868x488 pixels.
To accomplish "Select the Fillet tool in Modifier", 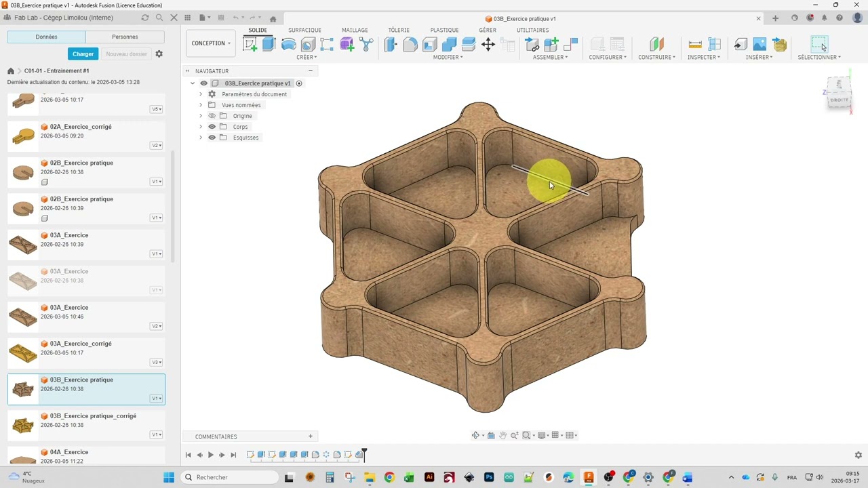I will pyautogui.click(x=410, y=45).
